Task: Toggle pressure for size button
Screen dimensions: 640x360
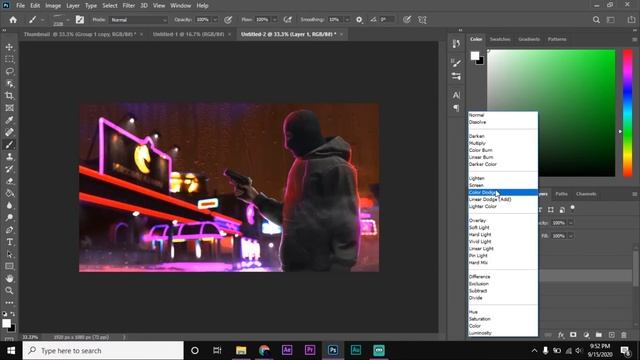Action: click(407, 20)
